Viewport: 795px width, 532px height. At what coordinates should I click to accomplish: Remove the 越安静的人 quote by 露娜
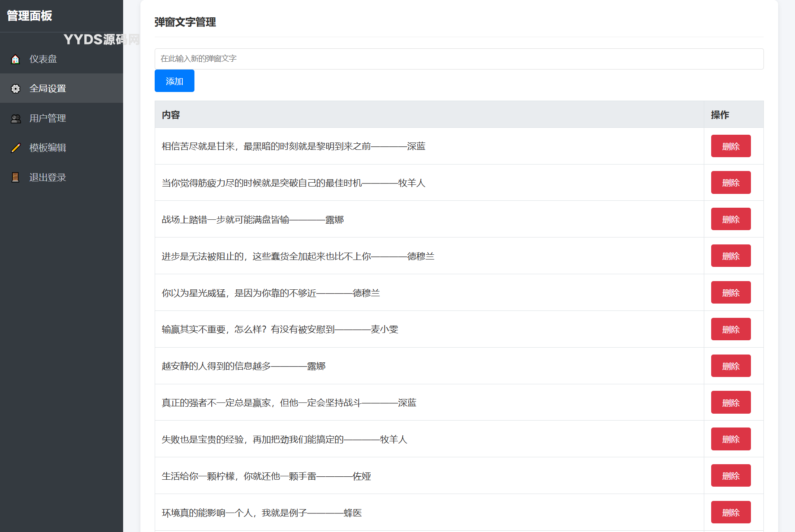[x=731, y=366]
